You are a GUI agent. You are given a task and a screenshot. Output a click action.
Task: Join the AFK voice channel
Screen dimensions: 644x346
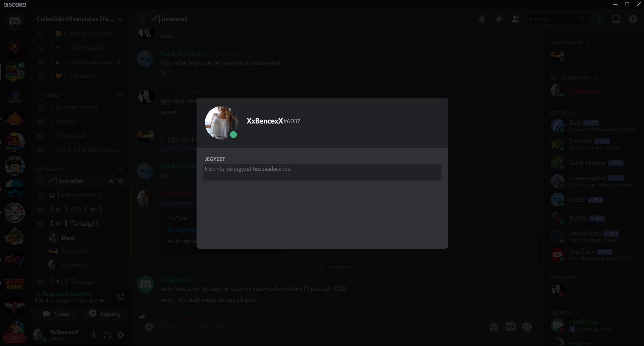tap(80, 209)
